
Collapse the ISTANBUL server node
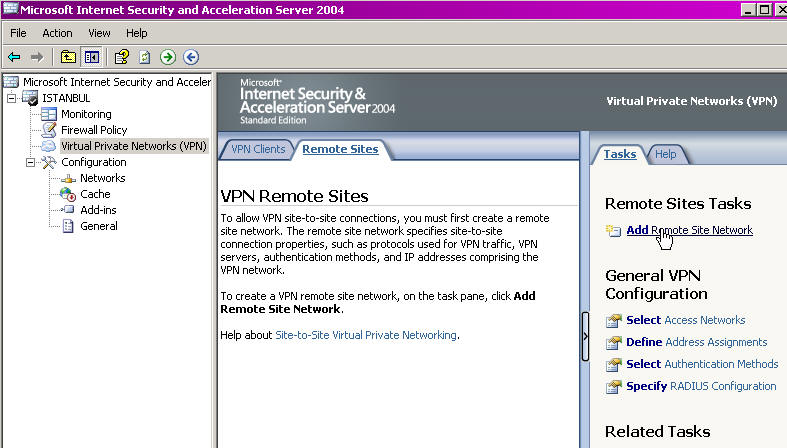pyautogui.click(x=11, y=98)
